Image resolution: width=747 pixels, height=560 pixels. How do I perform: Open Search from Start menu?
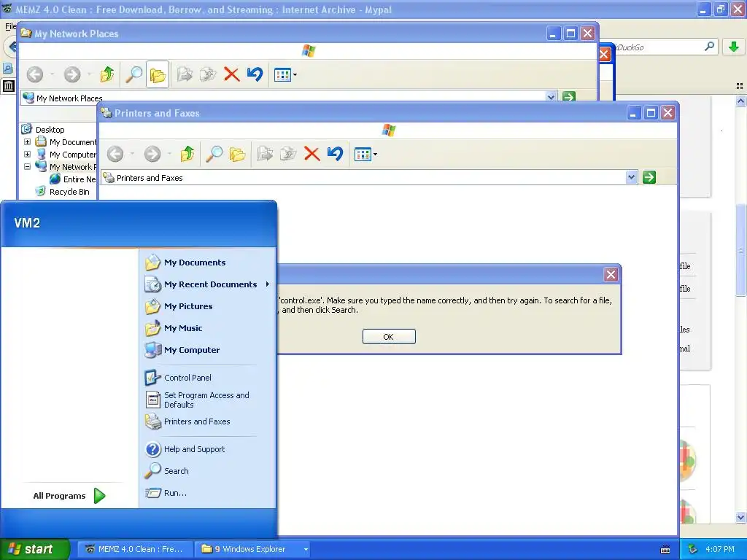(x=177, y=471)
